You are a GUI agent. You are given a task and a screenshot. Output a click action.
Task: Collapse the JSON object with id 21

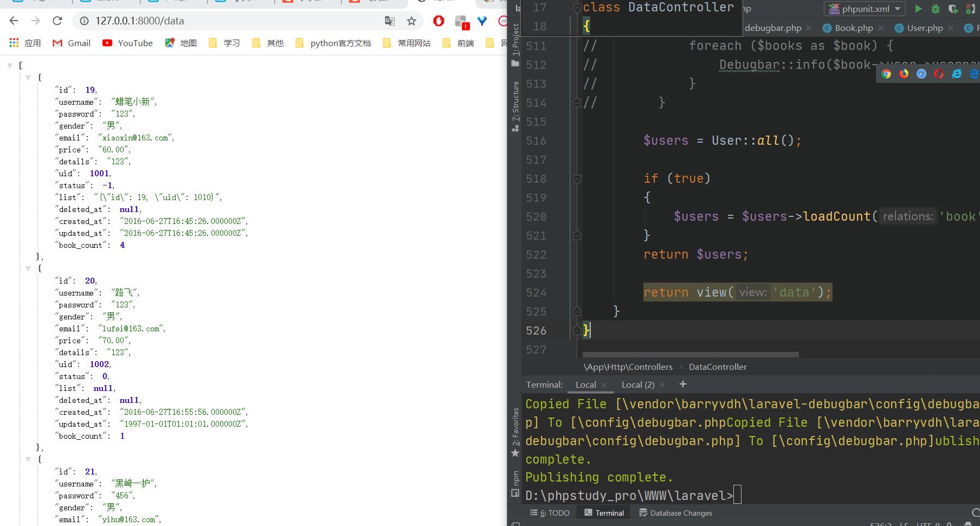coord(28,459)
